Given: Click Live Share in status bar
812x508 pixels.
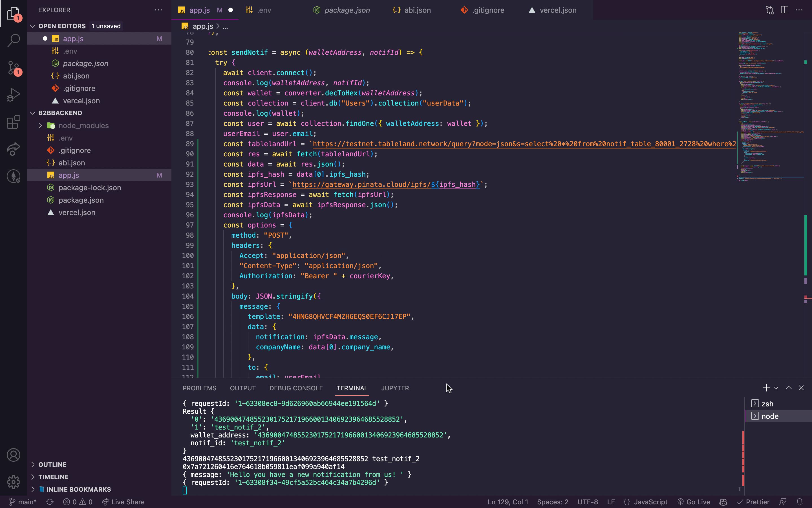Looking at the screenshot, I should click(123, 502).
